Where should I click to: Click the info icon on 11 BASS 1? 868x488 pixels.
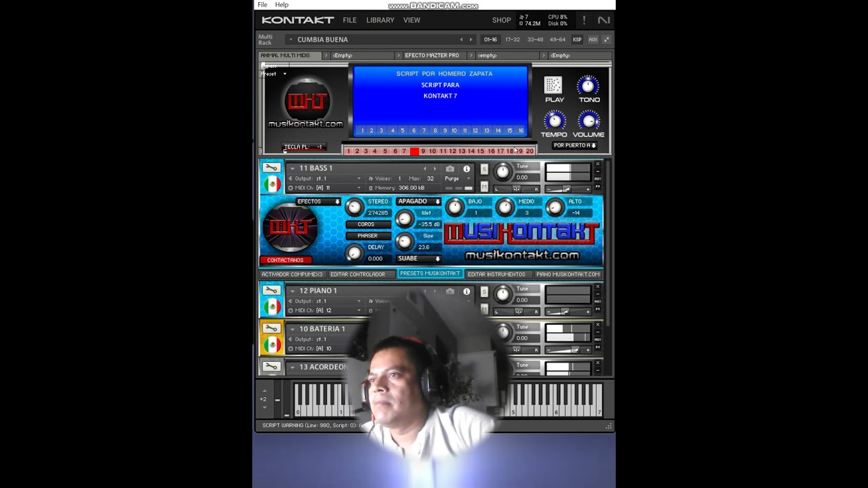pos(467,169)
